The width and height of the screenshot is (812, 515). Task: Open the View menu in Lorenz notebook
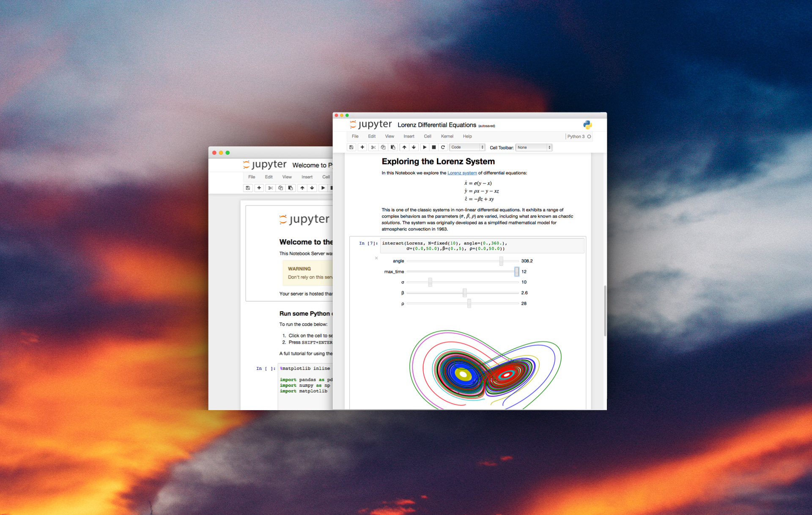tap(390, 136)
